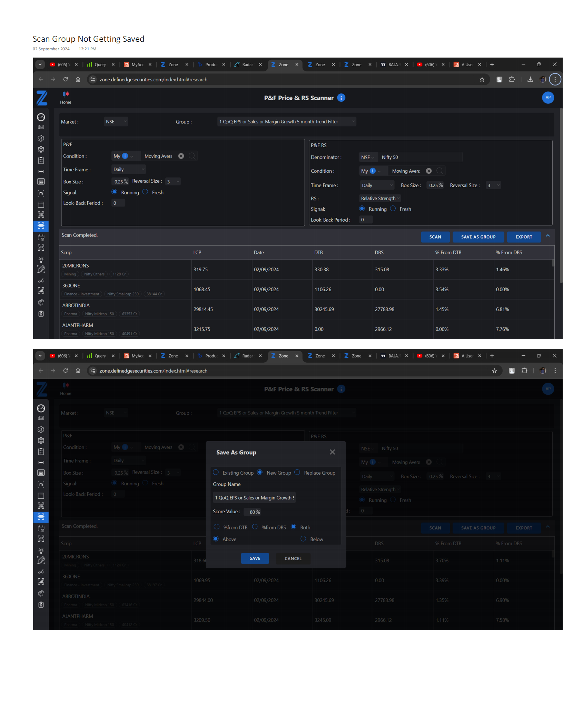Switch to BAJAJ tab in bottom browser
This screenshot has width=563, height=728.
(x=394, y=356)
